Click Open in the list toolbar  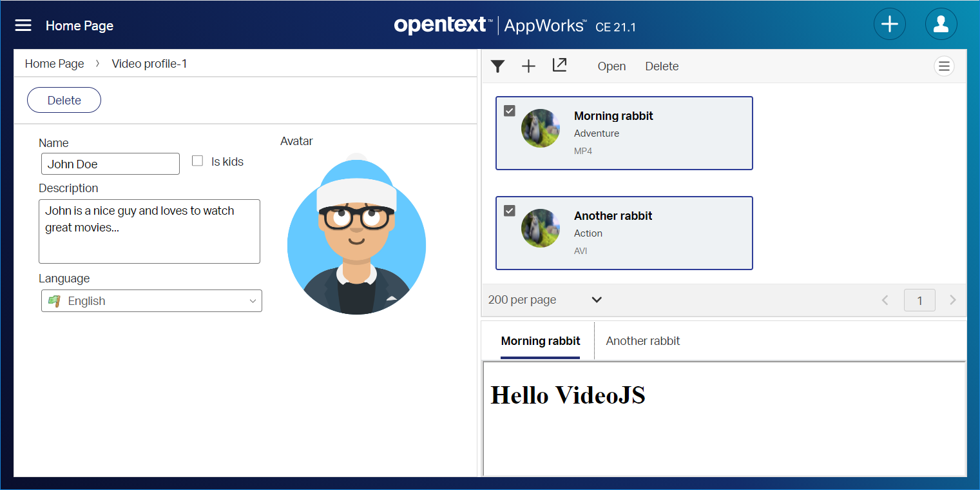click(x=611, y=66)
